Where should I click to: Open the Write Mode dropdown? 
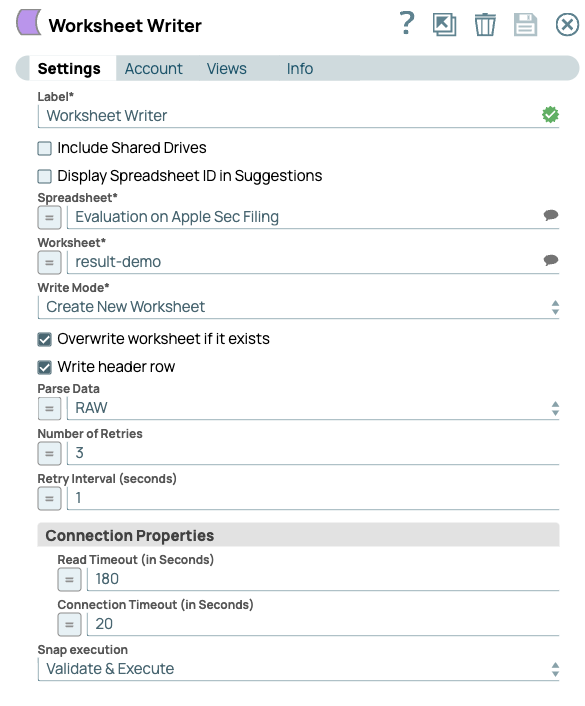click(299, 307)
